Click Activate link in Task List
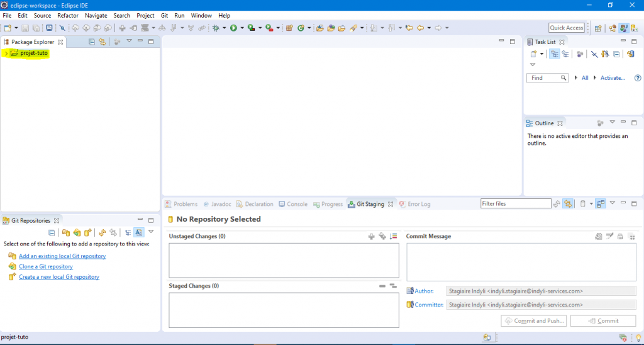Image resolution: width=644 pixels, height=345 pixels. [613, 77]
